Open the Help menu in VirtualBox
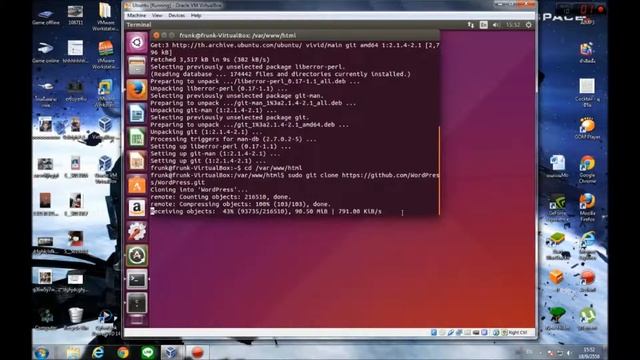 pyautogui.click(x=196, y=16)
